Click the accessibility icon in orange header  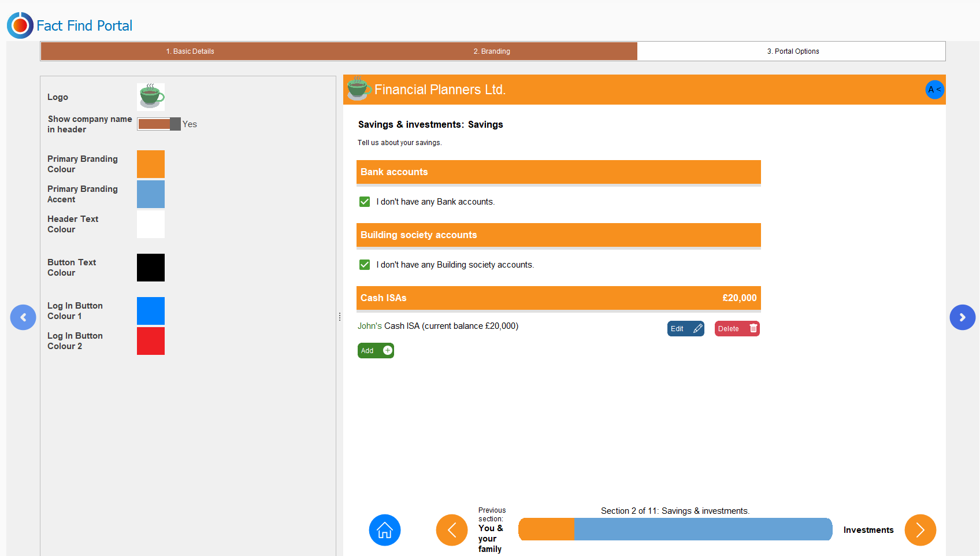click(934, 90)
